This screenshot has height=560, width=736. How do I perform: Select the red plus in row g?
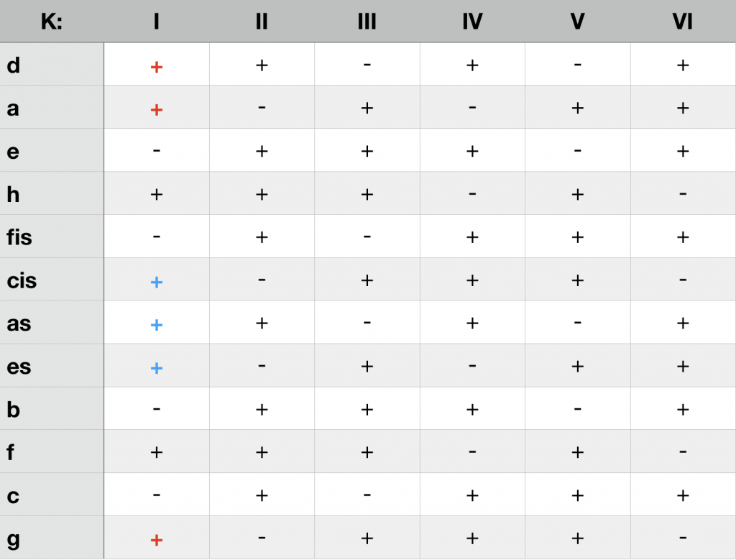tap(157, 540)
